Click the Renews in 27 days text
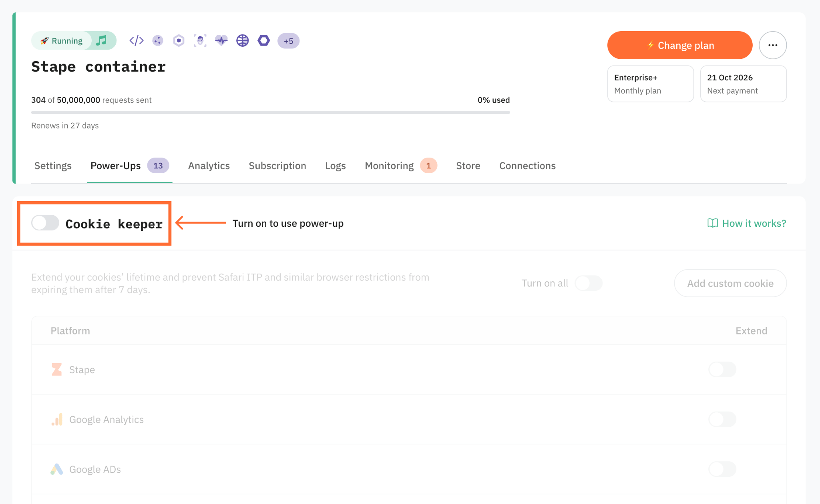Screen dimensions: 820x504 coord(65,126)
